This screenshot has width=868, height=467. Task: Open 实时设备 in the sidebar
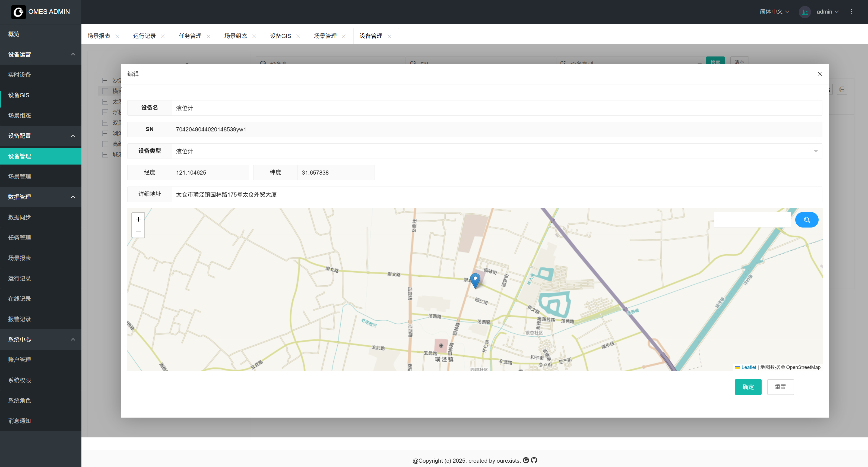click(20, 75)
